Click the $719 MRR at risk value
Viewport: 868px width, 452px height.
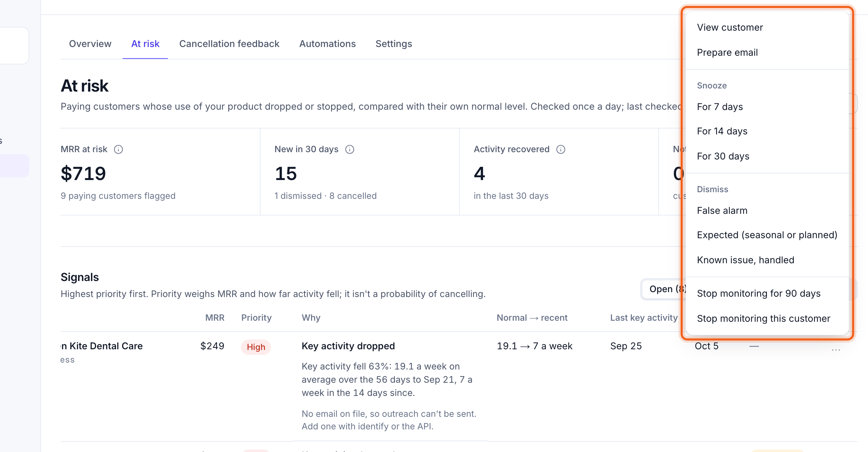(x=83, y=173)
